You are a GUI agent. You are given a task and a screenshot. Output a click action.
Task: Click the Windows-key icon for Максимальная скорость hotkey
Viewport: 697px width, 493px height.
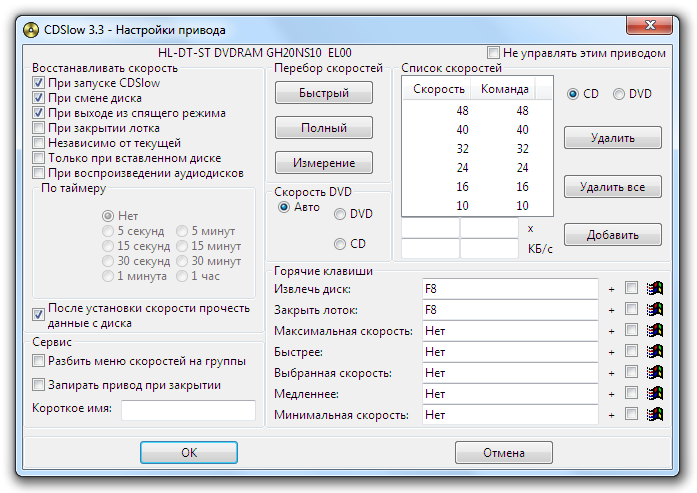[654, 330]
